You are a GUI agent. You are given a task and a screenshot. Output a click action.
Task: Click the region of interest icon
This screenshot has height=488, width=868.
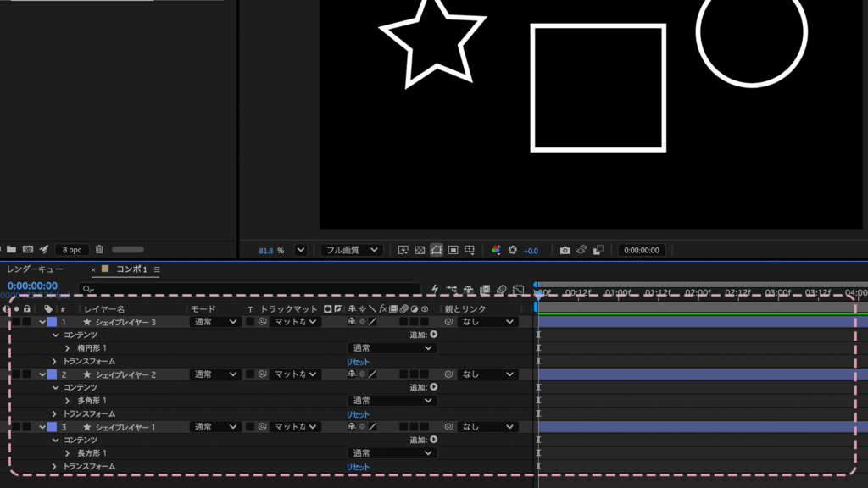pos(453,250)
